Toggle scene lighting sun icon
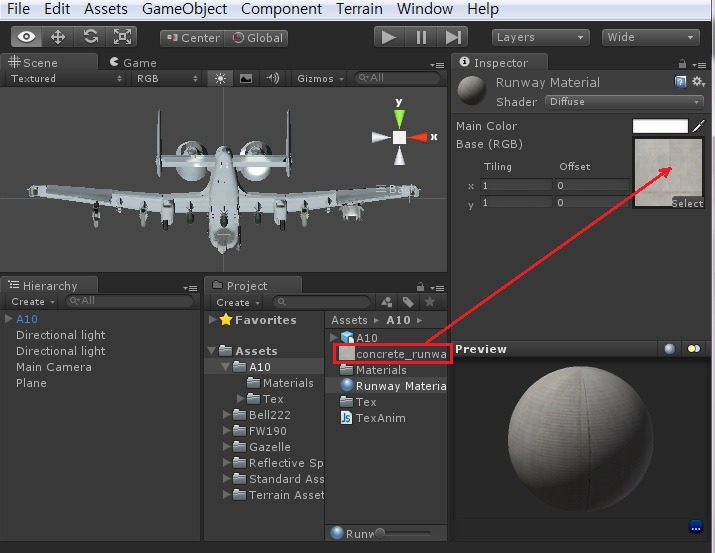The height and width of the screenshot is (553, 715). coord(220,78)
